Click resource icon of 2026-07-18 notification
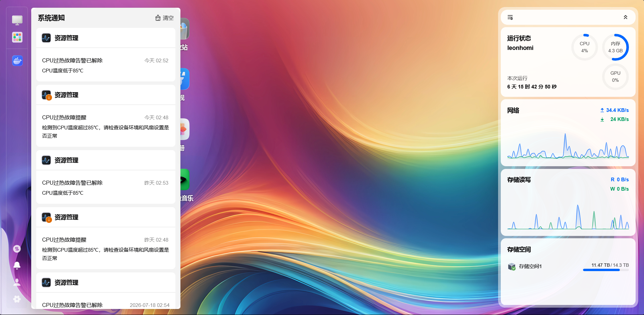The width and height of the screenshot is (644, 315). click(x=46, y=282)
